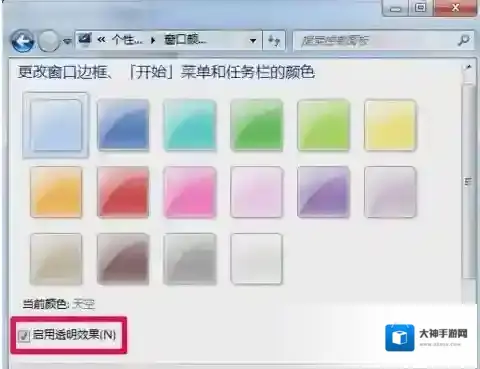Close the window with the red X

coord(455,7)
